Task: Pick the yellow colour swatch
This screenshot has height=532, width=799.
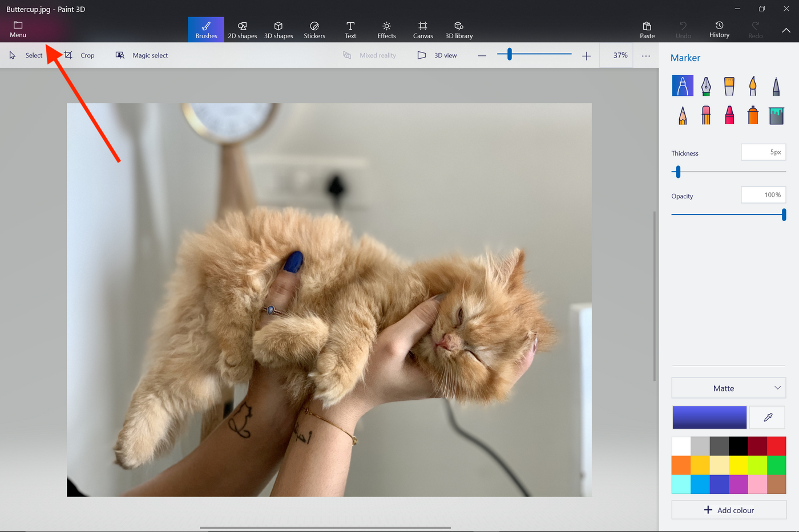Action: [738, 465]
